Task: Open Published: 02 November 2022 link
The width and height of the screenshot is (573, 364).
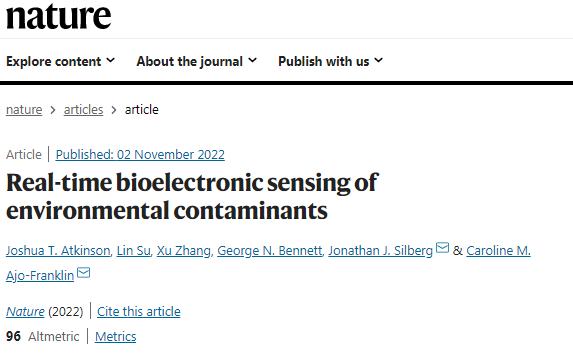Action: pyautogui.click(x=140, y=155)
